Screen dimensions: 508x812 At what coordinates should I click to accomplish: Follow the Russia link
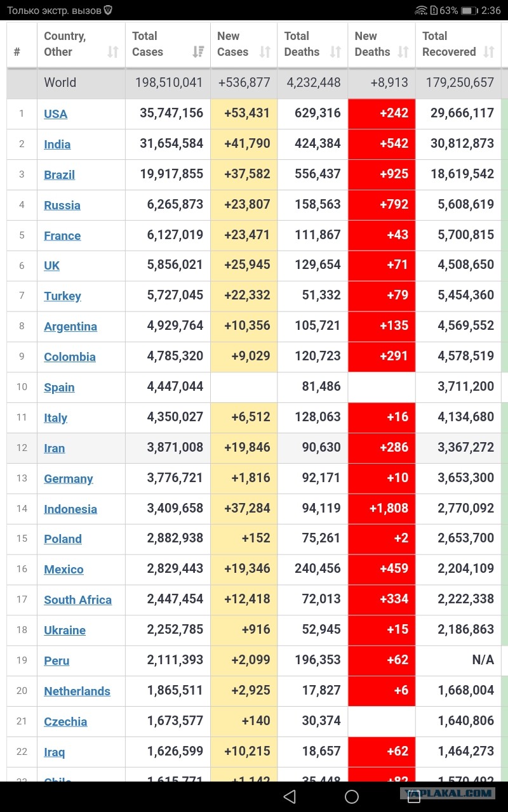[x=62, y=205]
